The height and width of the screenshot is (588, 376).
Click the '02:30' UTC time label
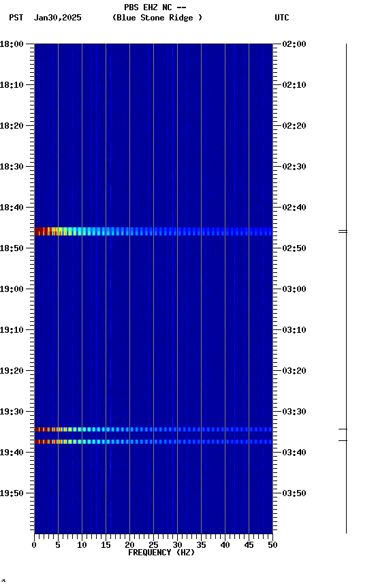294,167
